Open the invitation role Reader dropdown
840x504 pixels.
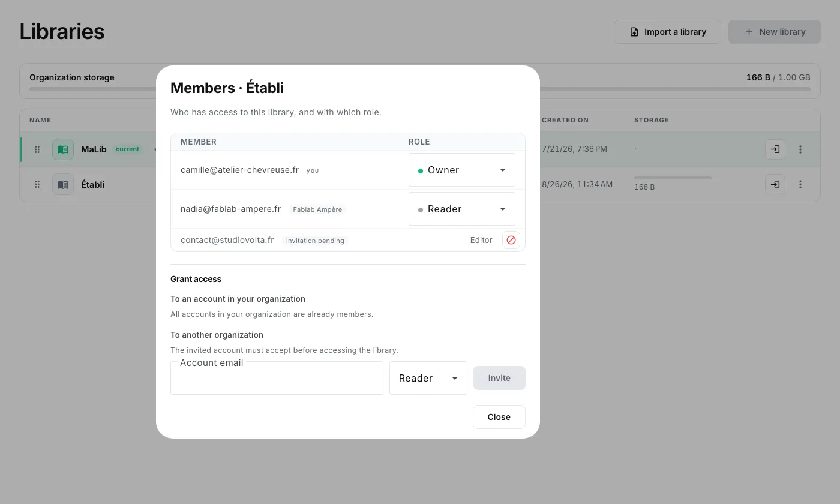(x=428, y=378)
